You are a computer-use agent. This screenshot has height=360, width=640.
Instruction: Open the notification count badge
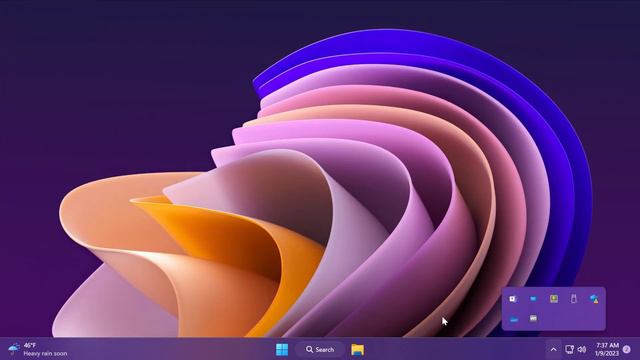pos(627,349)
